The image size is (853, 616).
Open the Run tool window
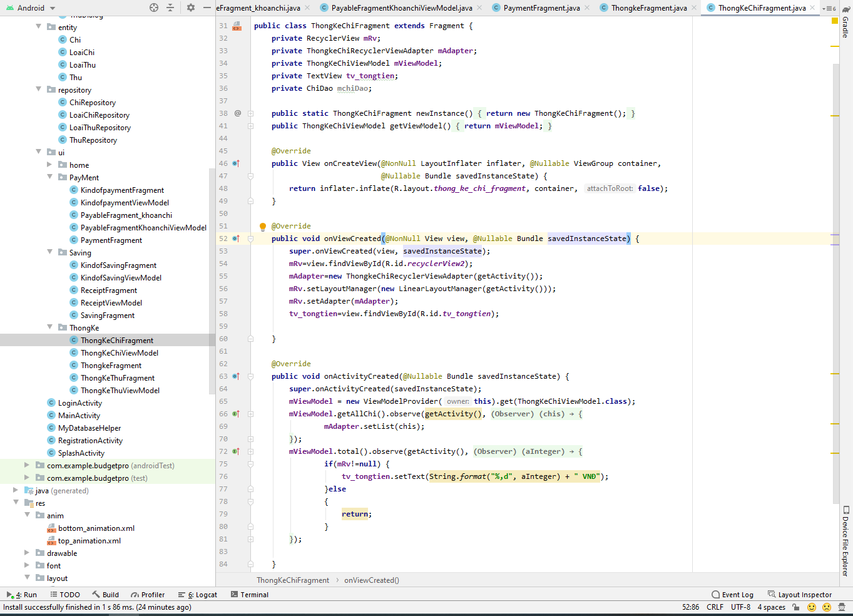click(22, 595)
